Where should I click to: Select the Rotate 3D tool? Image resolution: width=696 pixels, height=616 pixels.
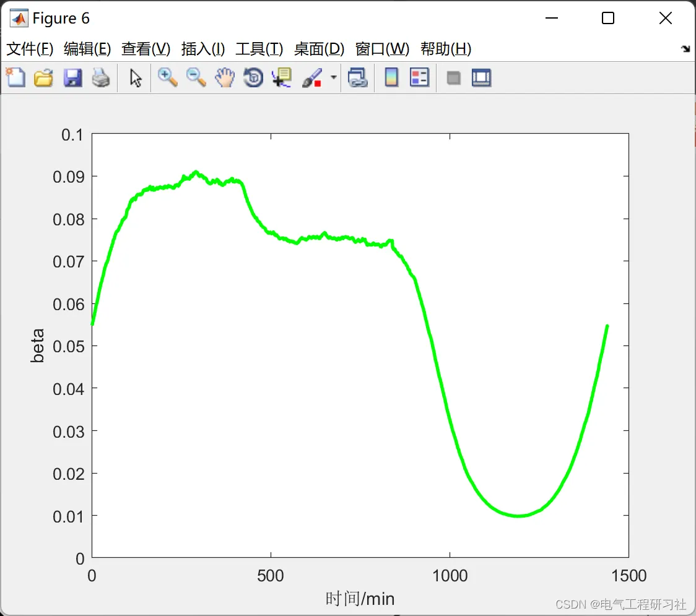click(253, 77)
